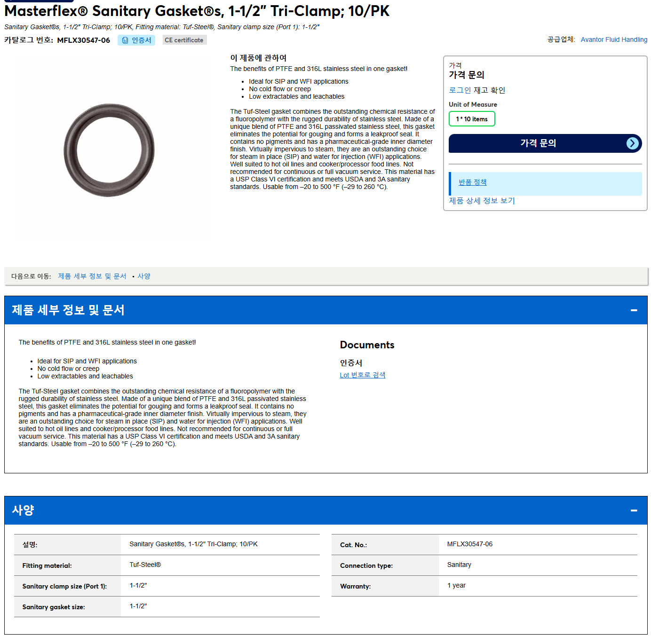Image resolution: width=651 pixels, height=644 pixels.
Task: Collapse the 제품 세부 정보 및 문서 panel
Action: point(634,310)
